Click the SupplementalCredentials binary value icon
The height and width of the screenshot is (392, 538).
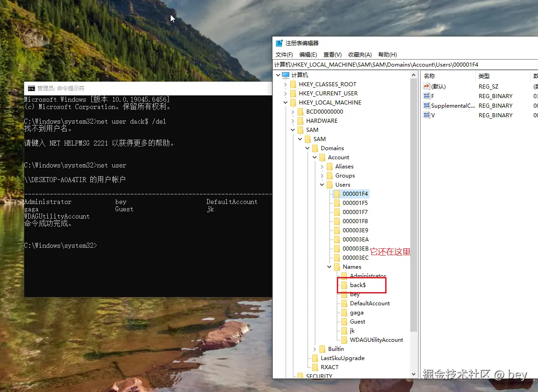(x=426, y=105)
